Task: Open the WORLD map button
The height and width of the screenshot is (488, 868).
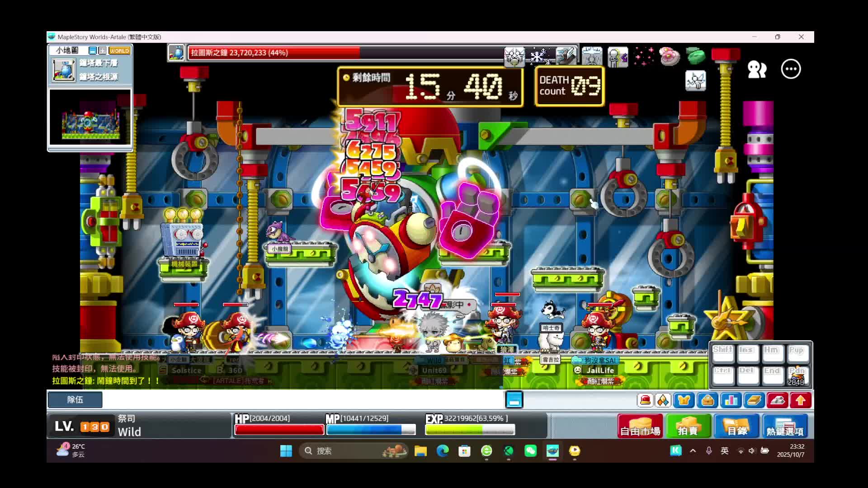Action: pyautogui.click(x=119, y=51)
